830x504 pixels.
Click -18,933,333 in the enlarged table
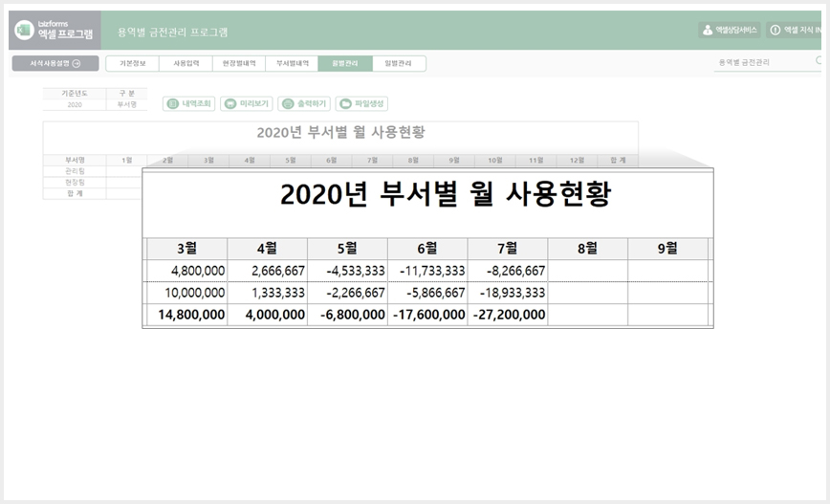[513, 293]
